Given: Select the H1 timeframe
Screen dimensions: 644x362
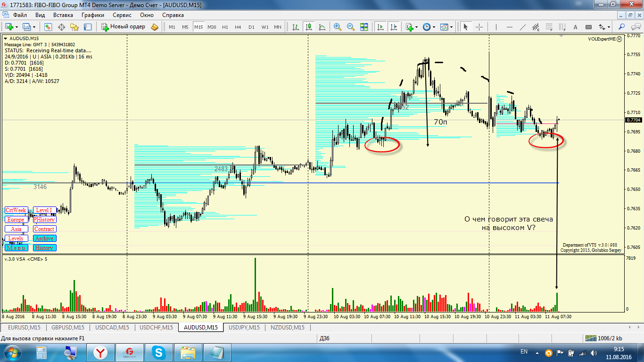Looking at the screenshot, I should point(225,27).
